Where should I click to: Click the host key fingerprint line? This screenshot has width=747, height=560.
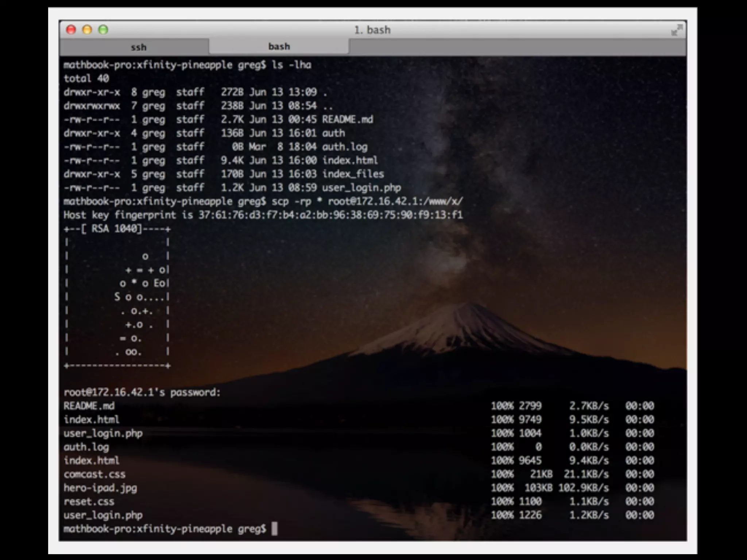coord(263,215)
